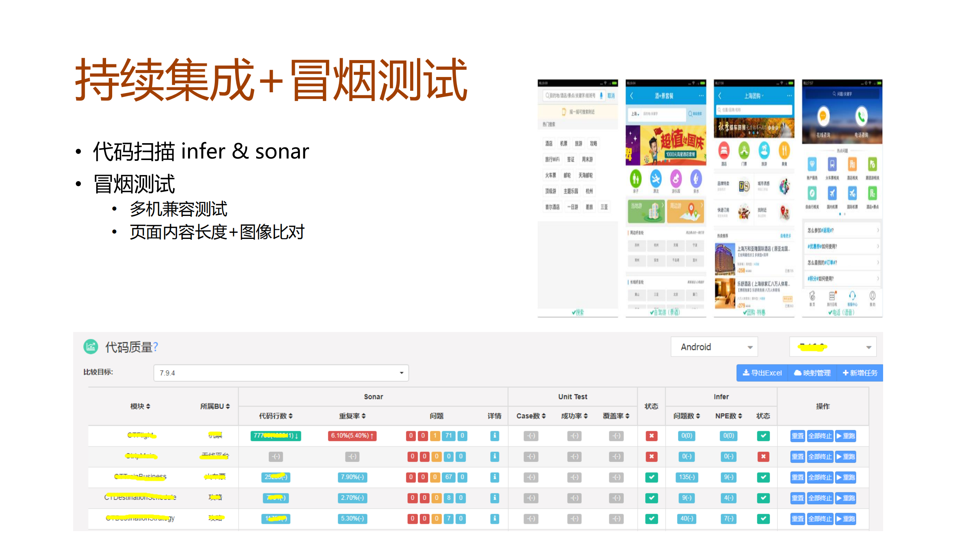Click the 代码质量 chart icon
This screenshot has width=980, height=551.
click(91, 347)
